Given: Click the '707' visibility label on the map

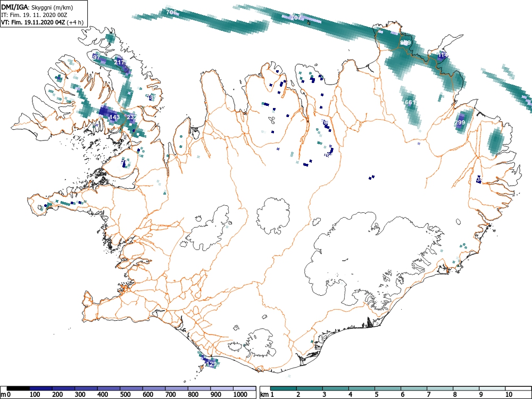Looking at the screenshot, I should (x=296, y=18).
